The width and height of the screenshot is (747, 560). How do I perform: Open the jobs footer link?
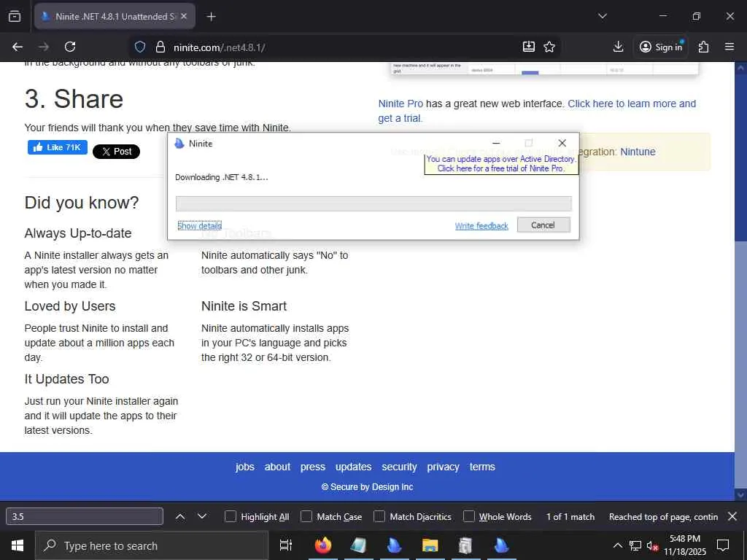coord(245,467)
